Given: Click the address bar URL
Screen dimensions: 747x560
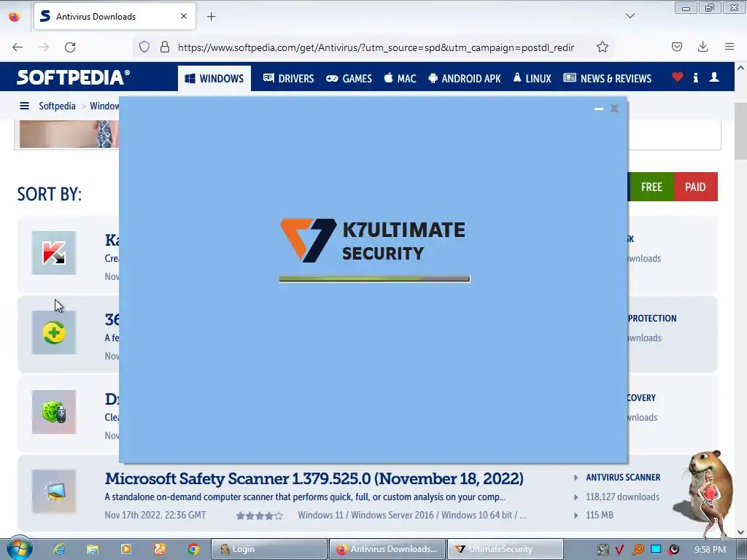Looking at the screenshot, I should point(376,47).
